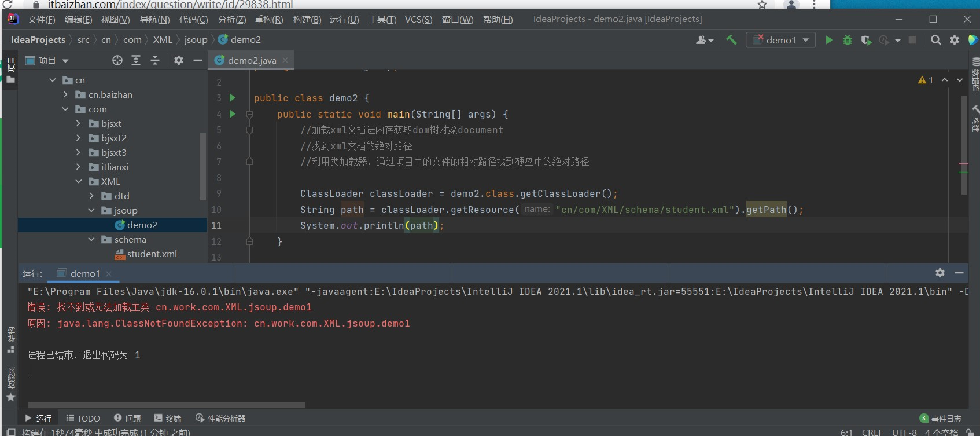Image resolution: width=980 pixels, height=436 pixels.
Task: Click the stop process square icon
Action: click(912, 40)
